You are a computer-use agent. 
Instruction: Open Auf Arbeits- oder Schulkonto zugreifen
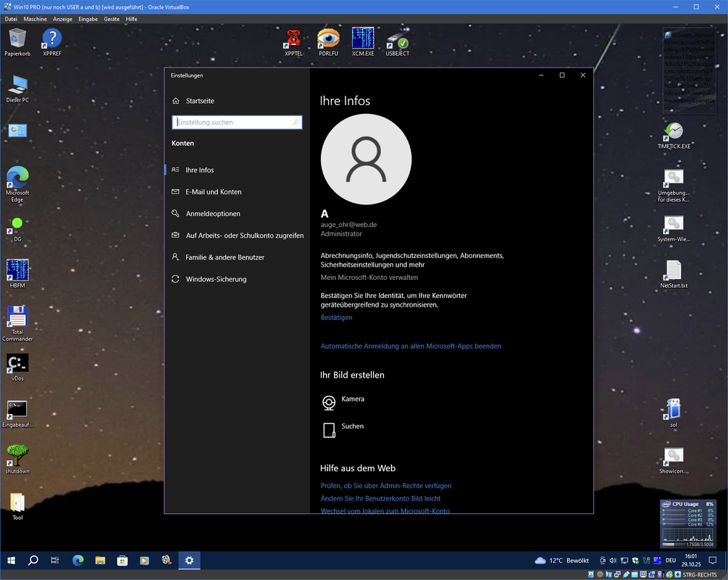tap(237, 236)
